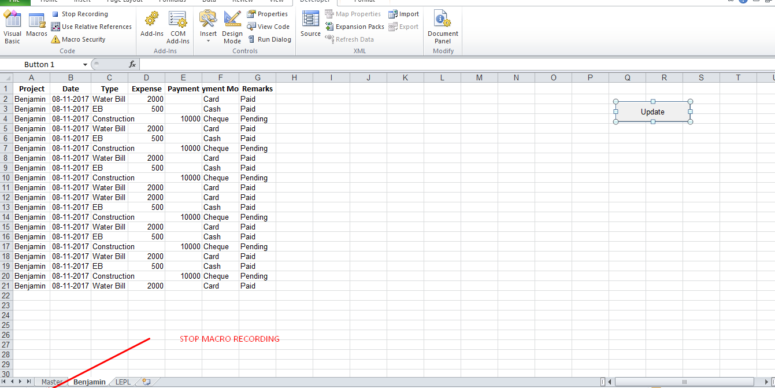Expand the Name Box dropdown arrow
Viewport: 775px width, 388px height.
pyautogui.click(x=85, y=65)
